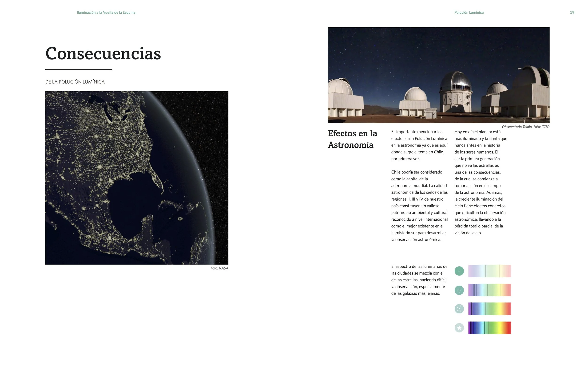The width and height of the screenshot is (588, 381).
Task: Click the 'Polución Lumínica' page header
Action: coord(469,12)
